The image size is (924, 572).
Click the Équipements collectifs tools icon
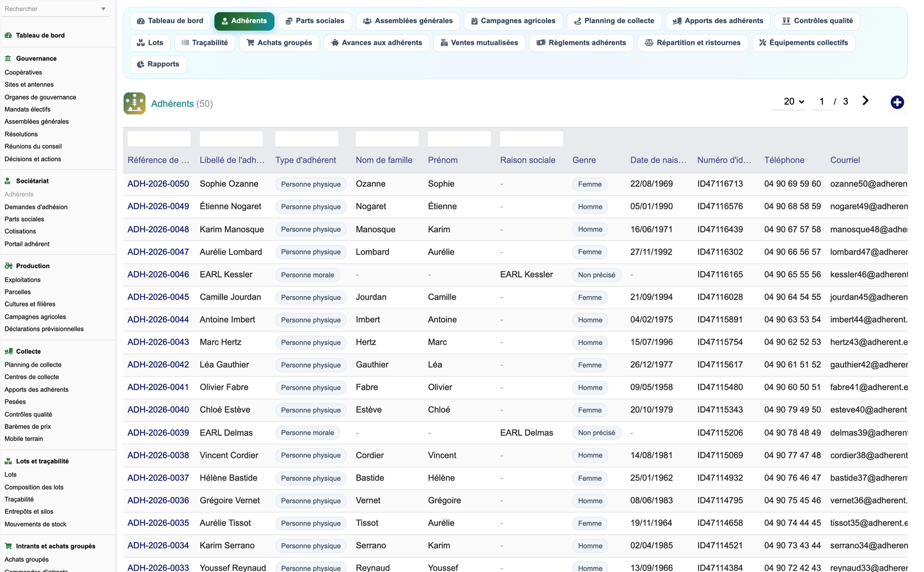[x=763, y=43]
